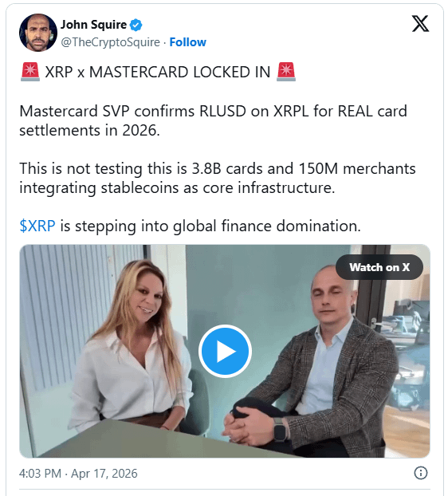Play the embedded video
The image size is (448, 496).
click(x=225, y=351)
